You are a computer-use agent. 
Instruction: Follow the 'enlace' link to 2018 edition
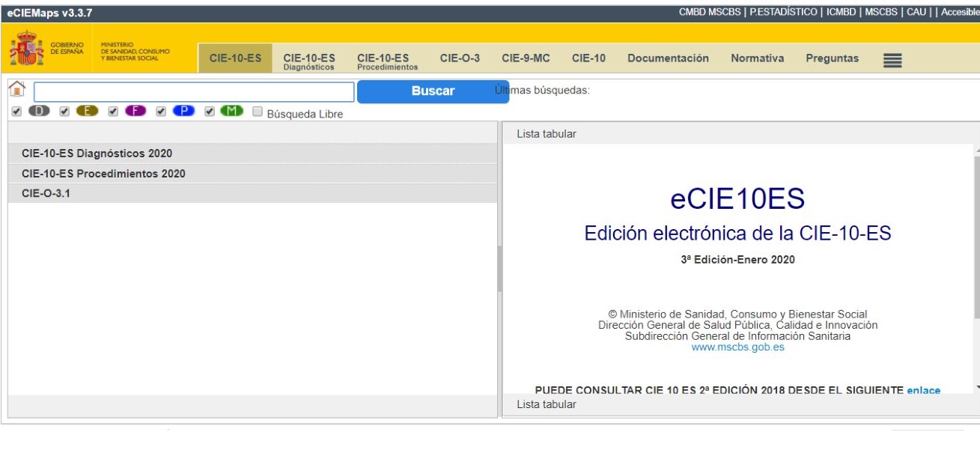click(923, 390)
